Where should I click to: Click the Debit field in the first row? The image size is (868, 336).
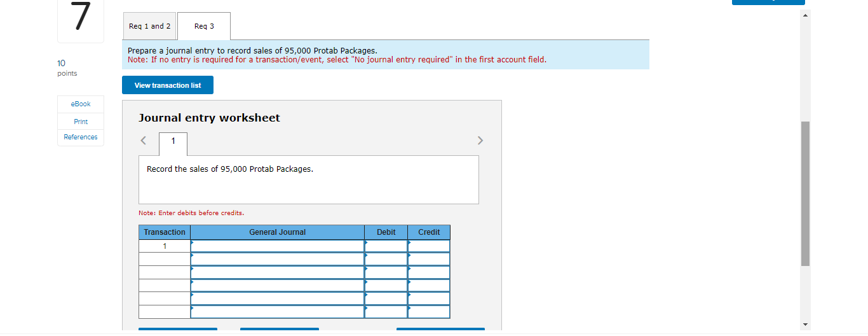(x=386, y=246)
